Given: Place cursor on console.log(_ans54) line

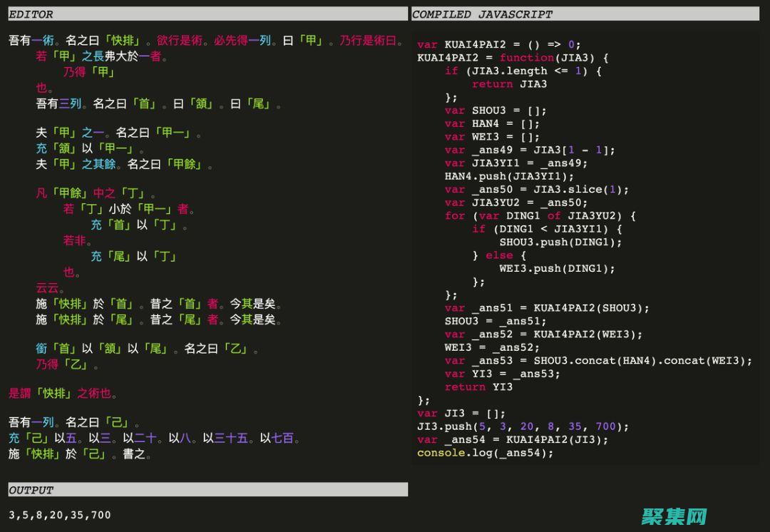Looking at the screenshot, I should (x=485, y=453).
